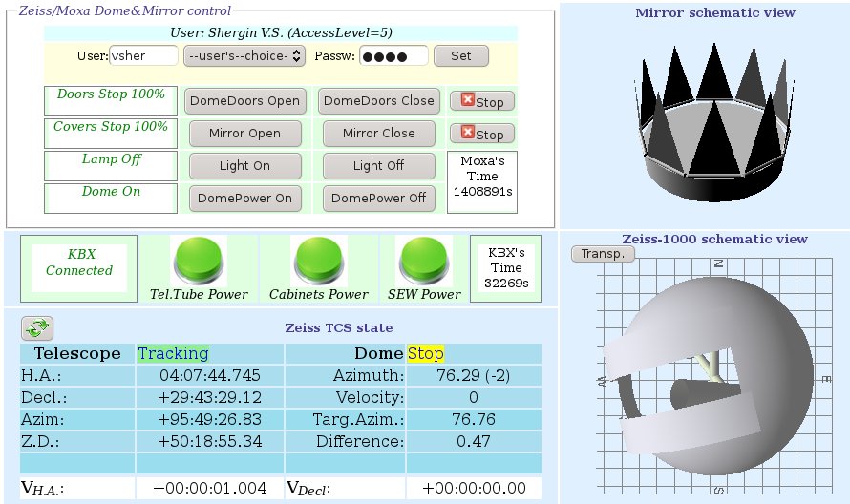Click the Dome On status box
850x504 pixels.
pos(111,199)
